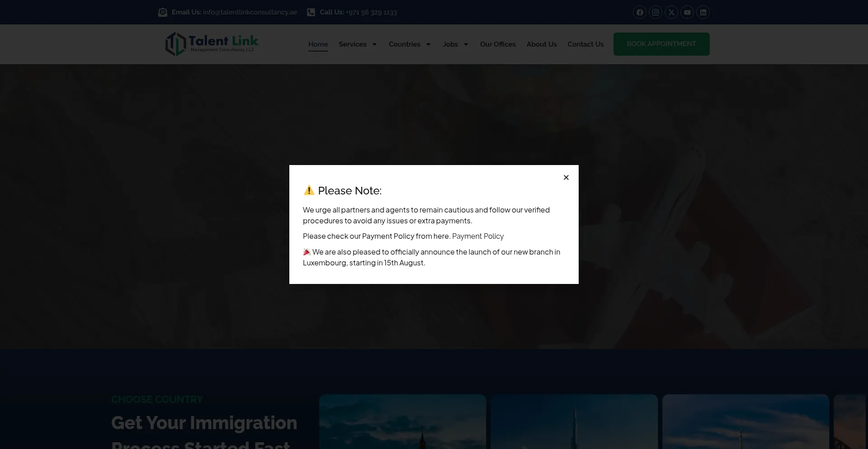Open the LinkedIn profile icon
Viewport: 868px width, 449px height.
pyautogui.click(x=703, y=12)
